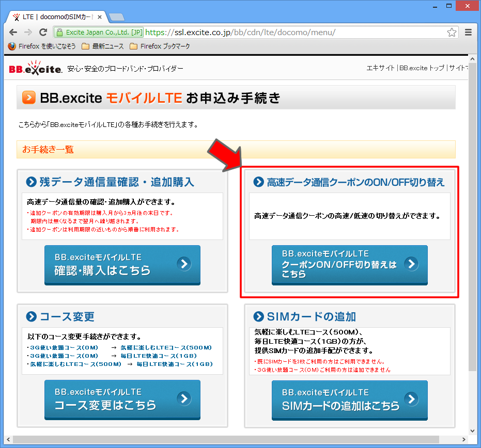This screenshot has width=481, height=448.
Task: Click the クーポンON/OFF切り替えはこちら button
Action: [349, 265]
